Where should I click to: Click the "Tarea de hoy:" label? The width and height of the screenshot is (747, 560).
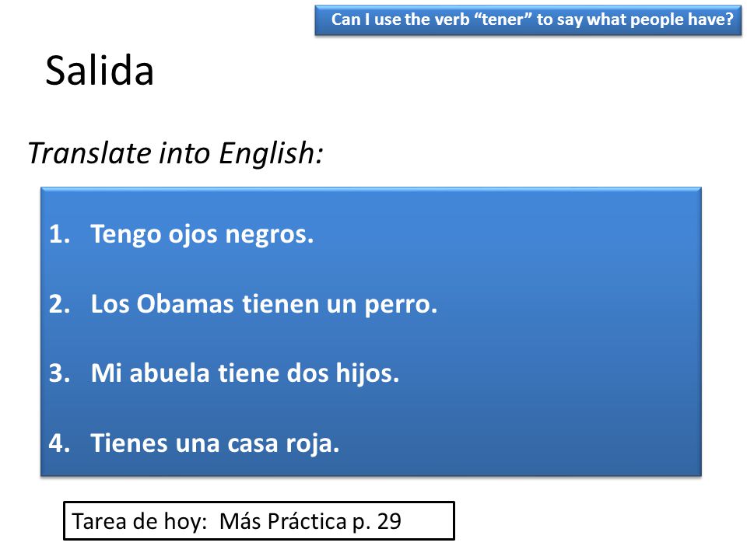click(x=139, y=521)
